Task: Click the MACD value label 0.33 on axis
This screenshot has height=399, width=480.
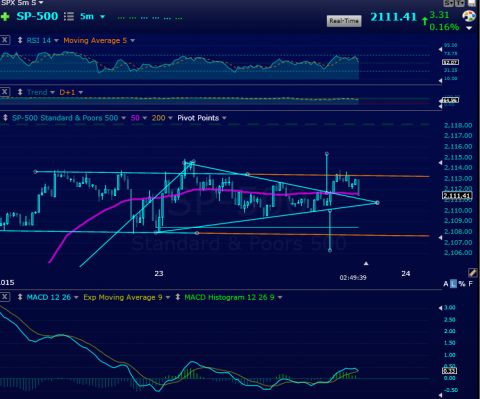Action: coord(449,371)
